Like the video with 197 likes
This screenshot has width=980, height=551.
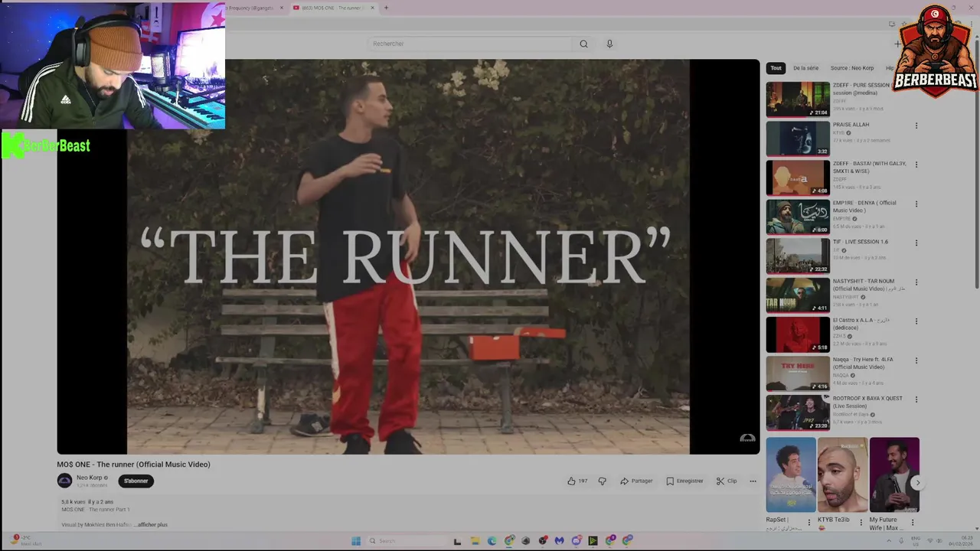click(577, 481)
